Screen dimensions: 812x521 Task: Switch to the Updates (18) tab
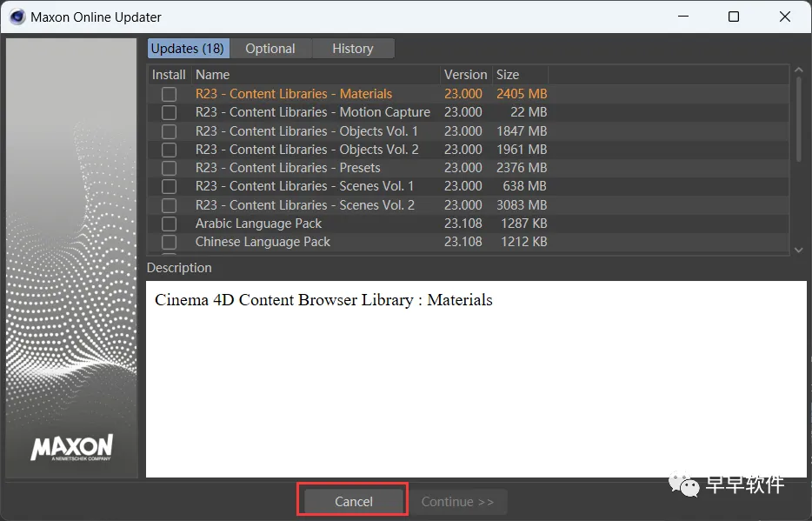coord(189,49)
